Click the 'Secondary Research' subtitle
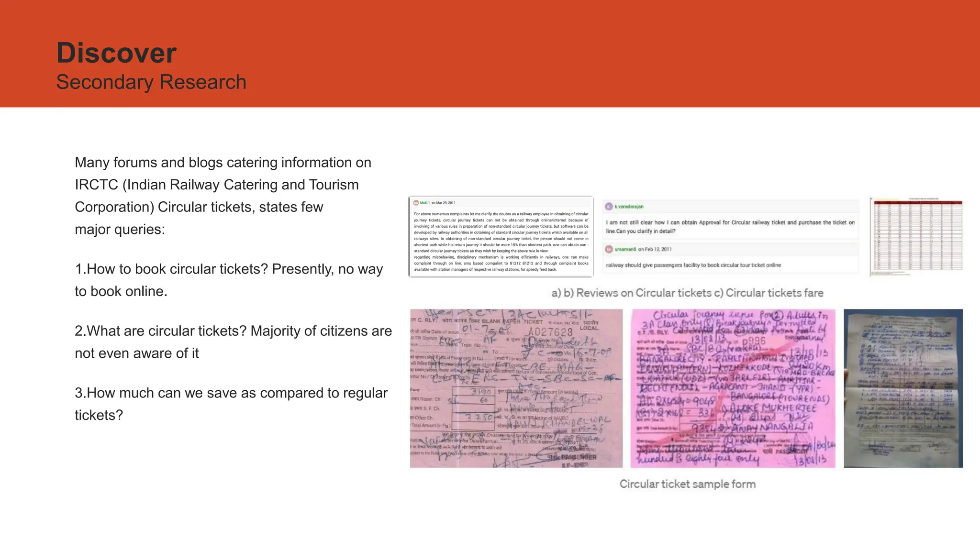 coord(151,82)
